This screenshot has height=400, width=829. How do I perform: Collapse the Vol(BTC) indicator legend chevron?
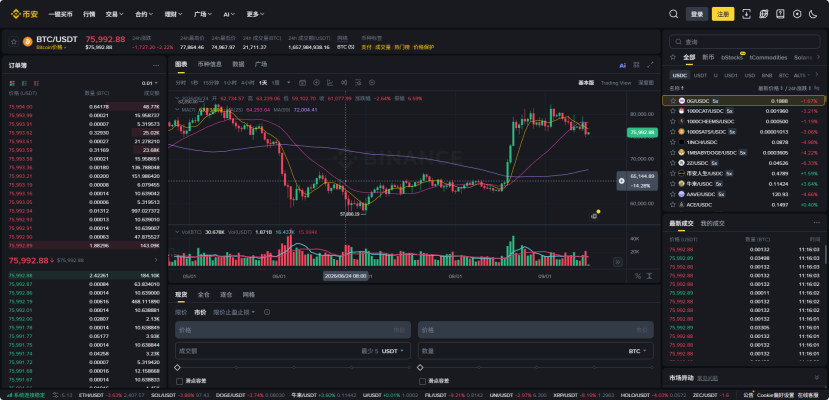[x=178, y=232]
